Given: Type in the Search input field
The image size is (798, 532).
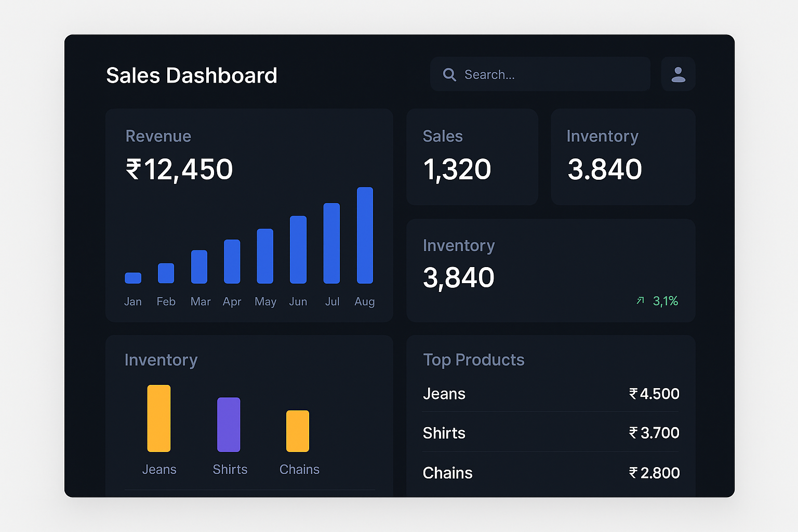Looking at the screenshot, I should click(x=551, y=75).
